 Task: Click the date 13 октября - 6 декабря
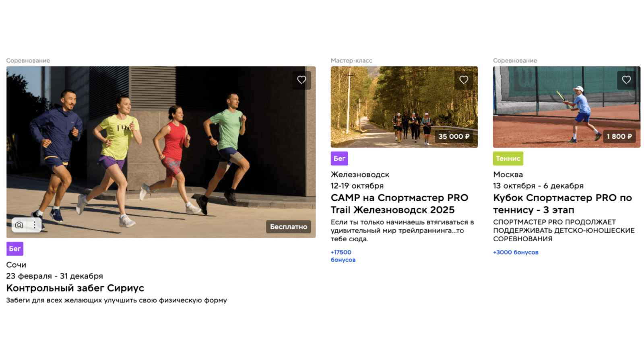(x=538, y=186)
